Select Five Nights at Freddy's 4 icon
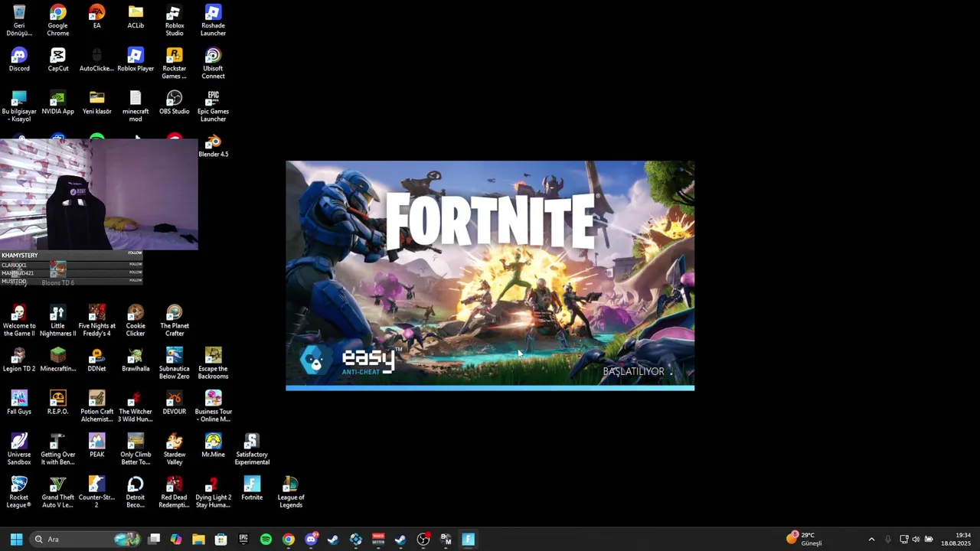This screenshot has height=551, width=980. (96, 321)
